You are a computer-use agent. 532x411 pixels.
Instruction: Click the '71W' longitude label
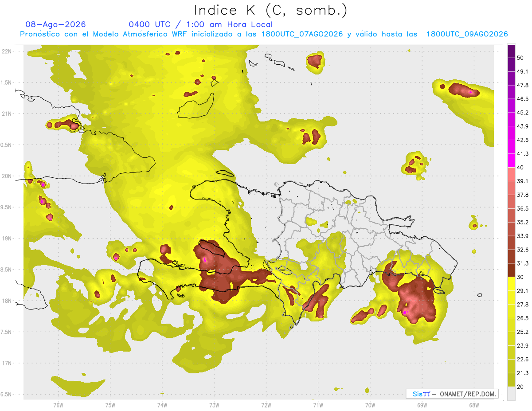318,405
